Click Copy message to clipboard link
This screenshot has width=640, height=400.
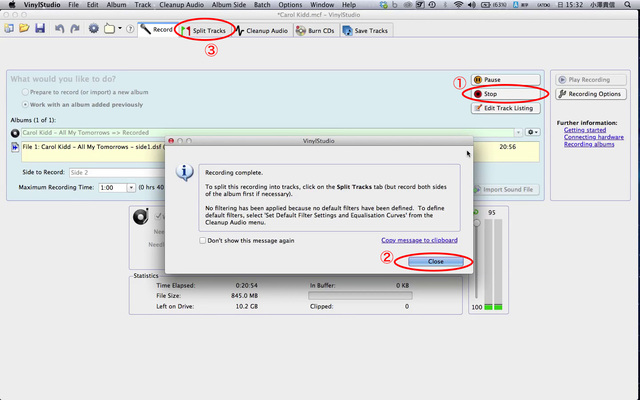[x=419, y=240]
